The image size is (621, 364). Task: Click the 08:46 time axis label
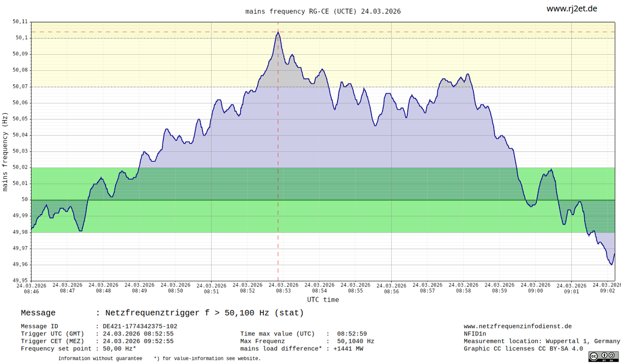pyautogui.click(x=31, y=289)
